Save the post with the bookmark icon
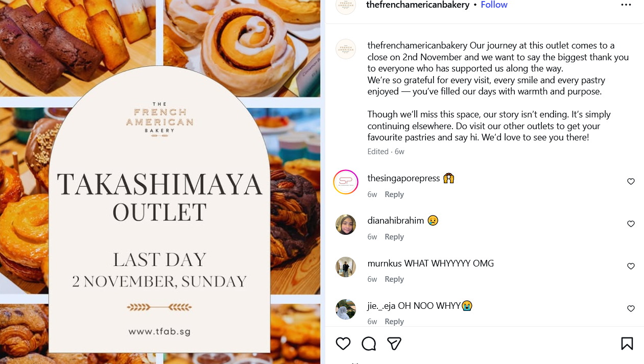Screen dimensions: 644x364 [x=627, y=344]
